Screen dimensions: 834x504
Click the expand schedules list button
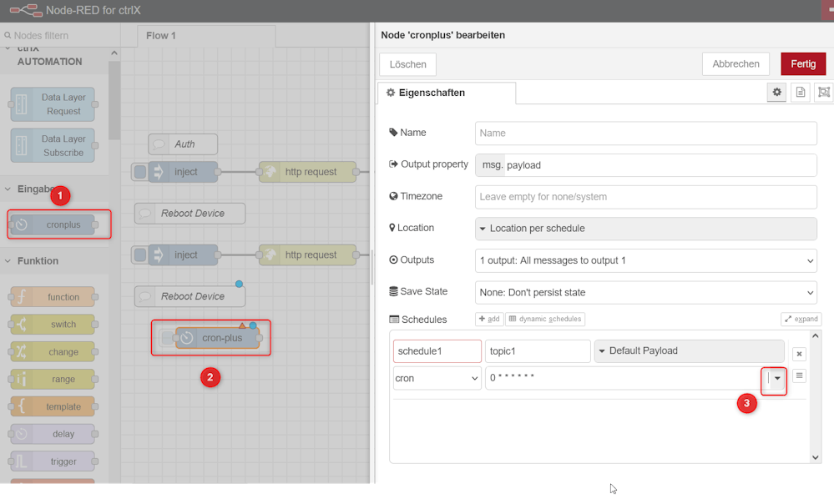[x=801, y=319]
